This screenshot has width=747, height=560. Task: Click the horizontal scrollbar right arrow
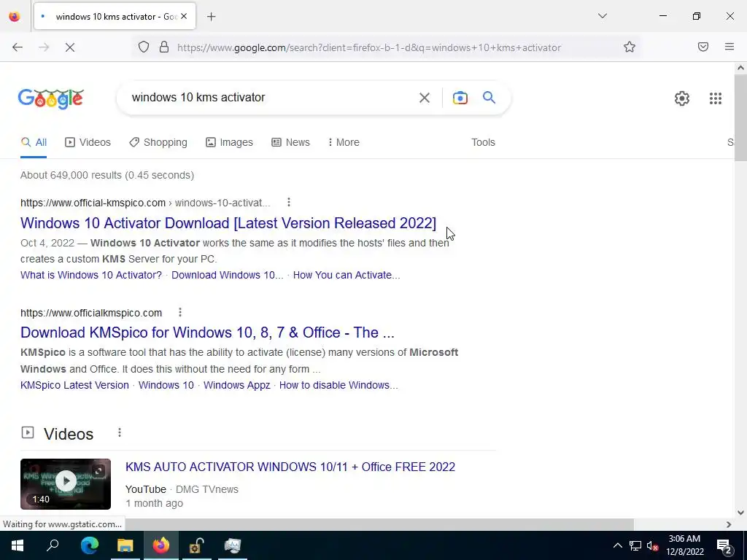click(729, 524)
